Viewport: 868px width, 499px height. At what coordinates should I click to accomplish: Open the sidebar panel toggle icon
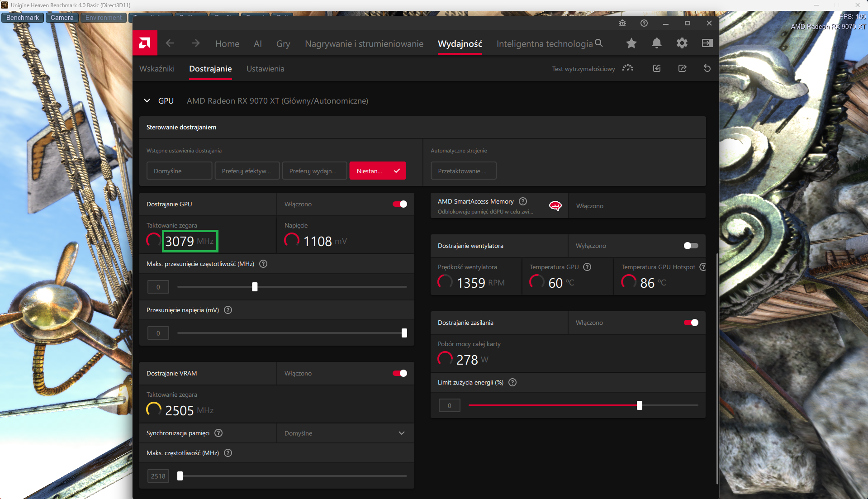[707, 43]
